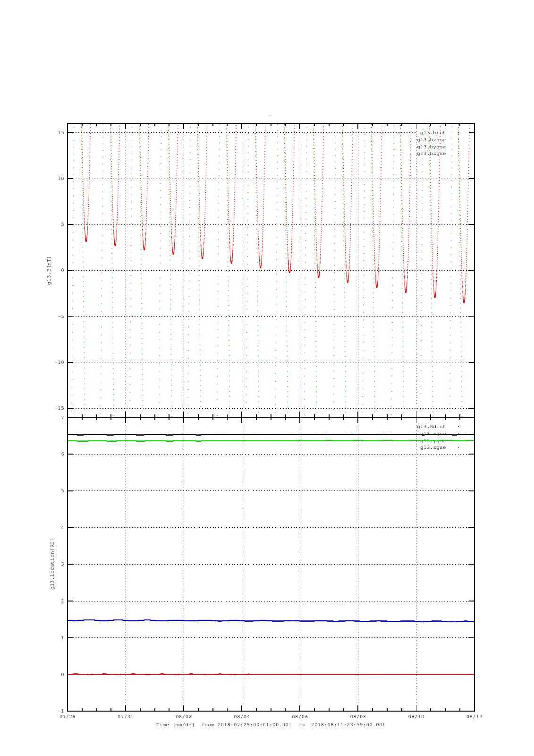534x756 pixels.
Task: Click the red zero line in lower panel
Action: point(271,674)
